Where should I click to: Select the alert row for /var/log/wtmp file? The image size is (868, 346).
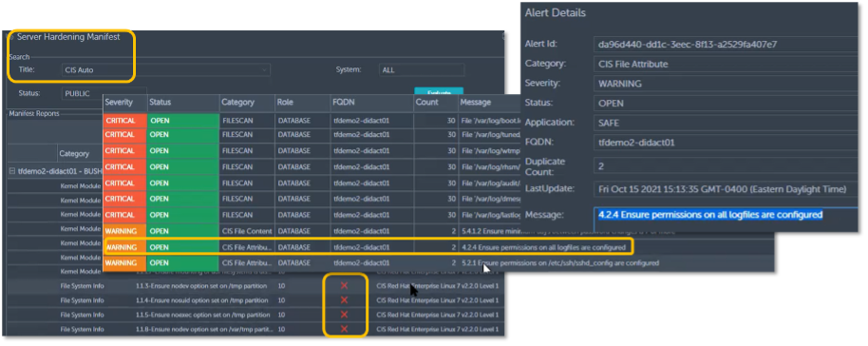[x=311, y=151]
